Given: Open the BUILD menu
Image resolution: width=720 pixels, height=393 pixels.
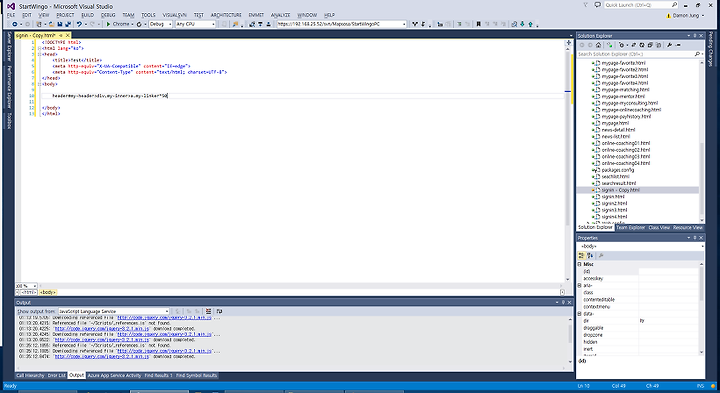Looking at the screenshot, I should (x=87, y=15).
